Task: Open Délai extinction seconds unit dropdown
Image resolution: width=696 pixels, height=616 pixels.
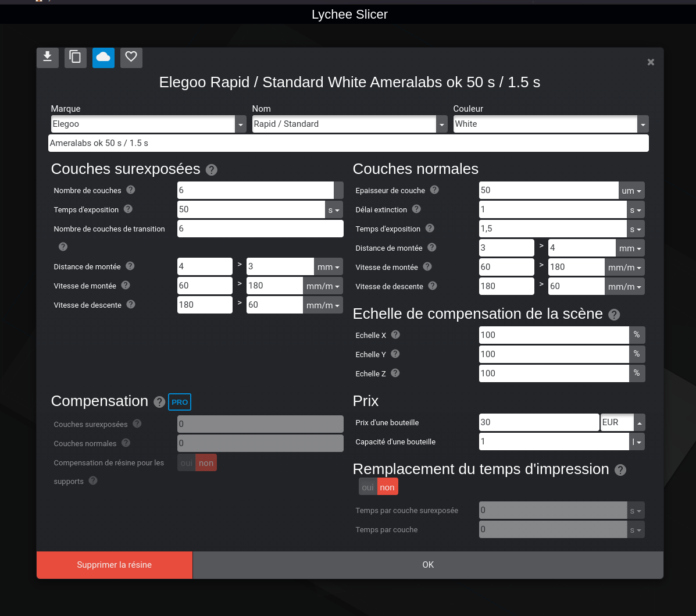Action: (636, 209)
